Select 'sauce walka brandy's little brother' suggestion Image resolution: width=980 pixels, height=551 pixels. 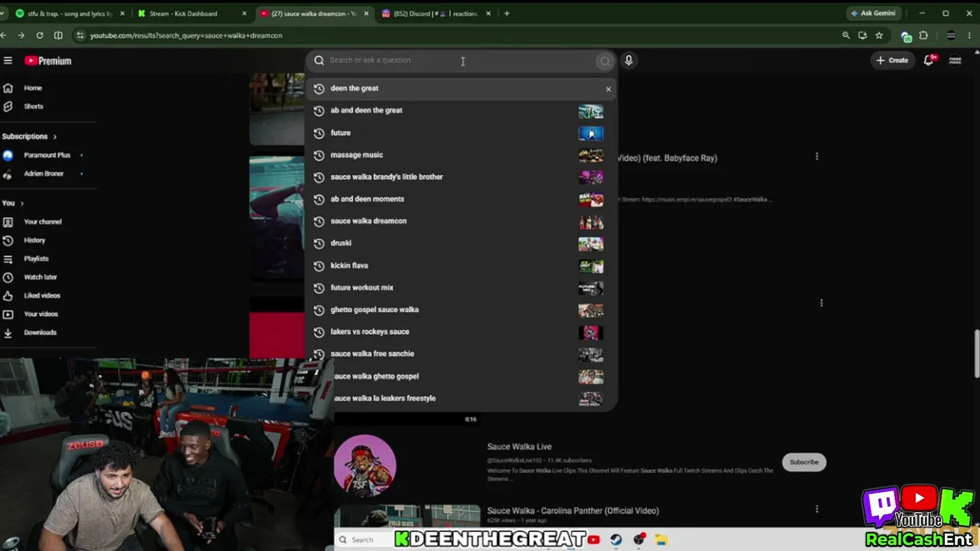462,177
